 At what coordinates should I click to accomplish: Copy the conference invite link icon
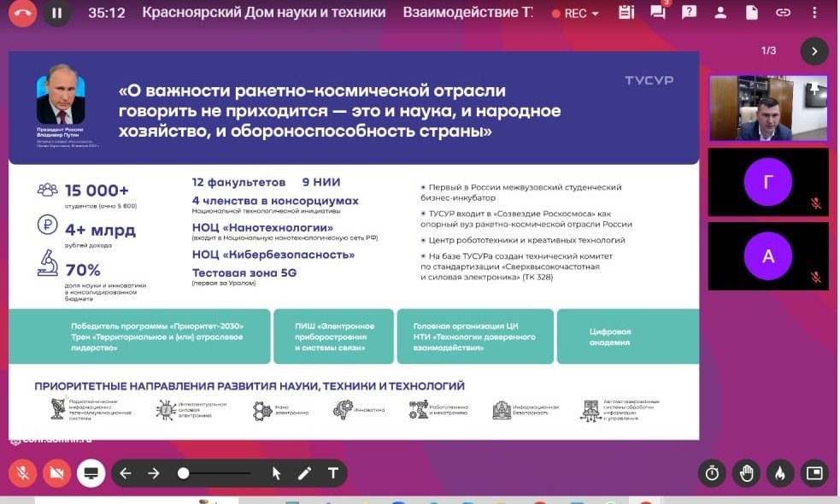[x=783, y=12]
